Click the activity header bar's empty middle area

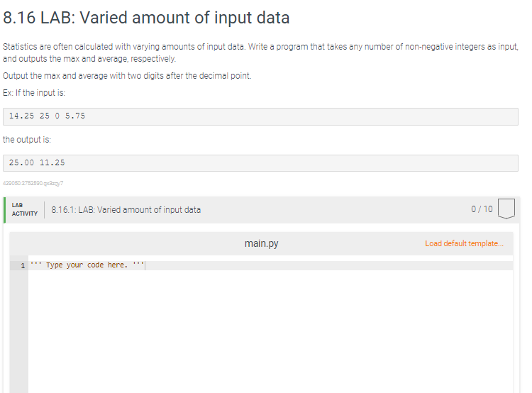click(x=333, y=209)
